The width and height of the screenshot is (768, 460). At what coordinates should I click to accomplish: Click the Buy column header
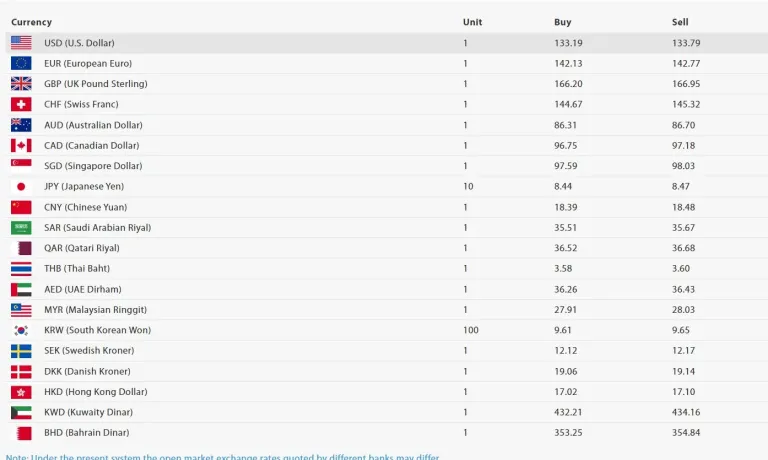[563, 22]
